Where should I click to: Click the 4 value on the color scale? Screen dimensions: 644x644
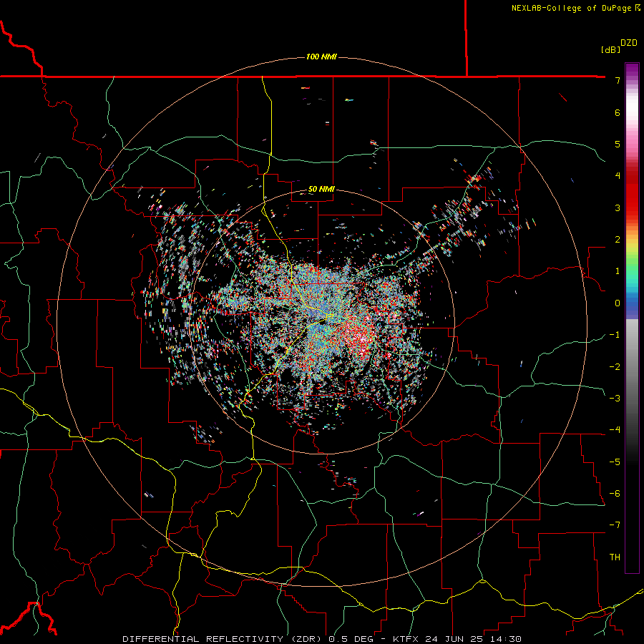click(x=618, y=176)
